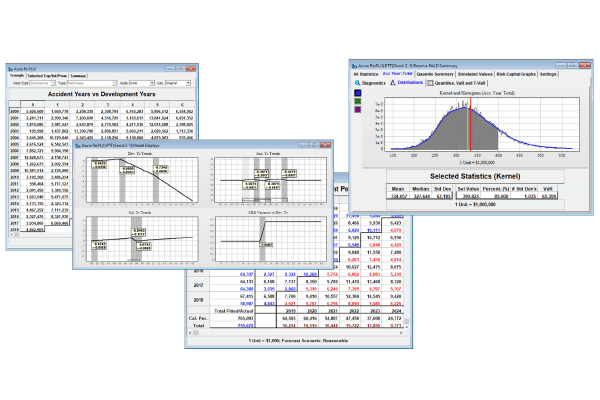600x400 pixels.
Task: Click the Diagnostics magnifier icon
Action: pyautogui.click(x=357, y=83)
